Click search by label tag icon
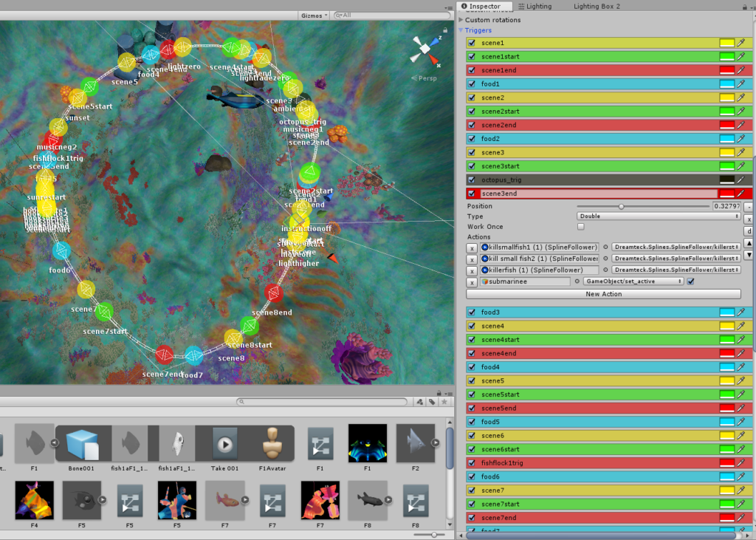The image size is (756, 540). click(432, 402)
